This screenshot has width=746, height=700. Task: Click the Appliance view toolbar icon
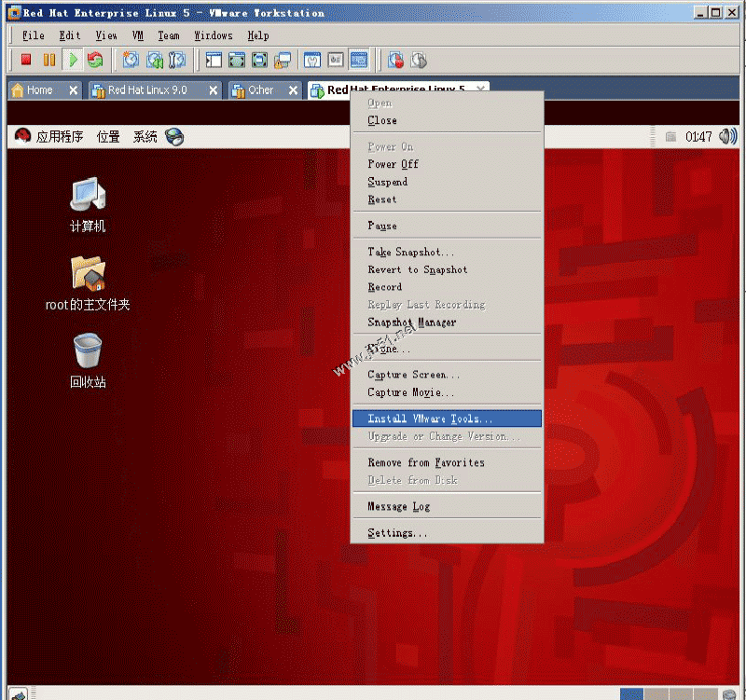coord(336,60)
